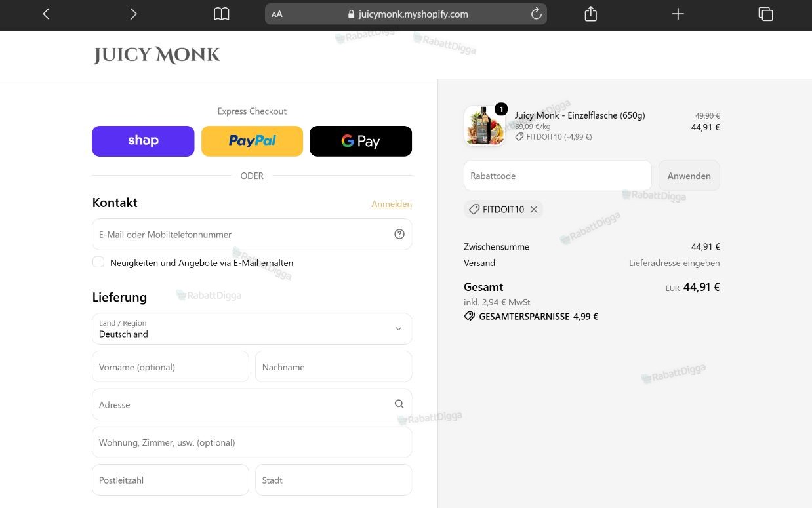
Task: Focus the Stadt field
Action: 333,480
